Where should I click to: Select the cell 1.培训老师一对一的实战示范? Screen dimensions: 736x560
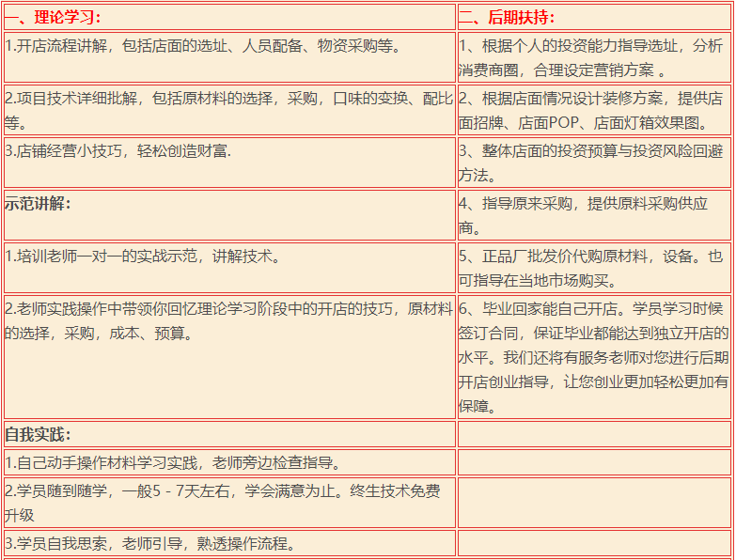[x=229, y=268]
